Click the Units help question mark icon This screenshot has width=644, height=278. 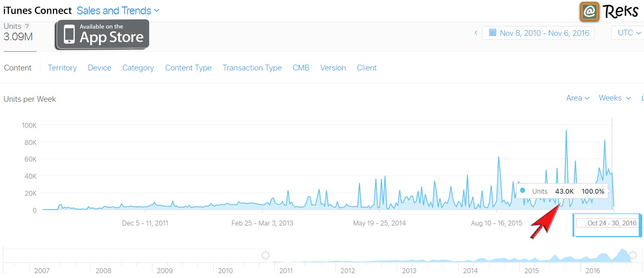click(x=27, y=26)
